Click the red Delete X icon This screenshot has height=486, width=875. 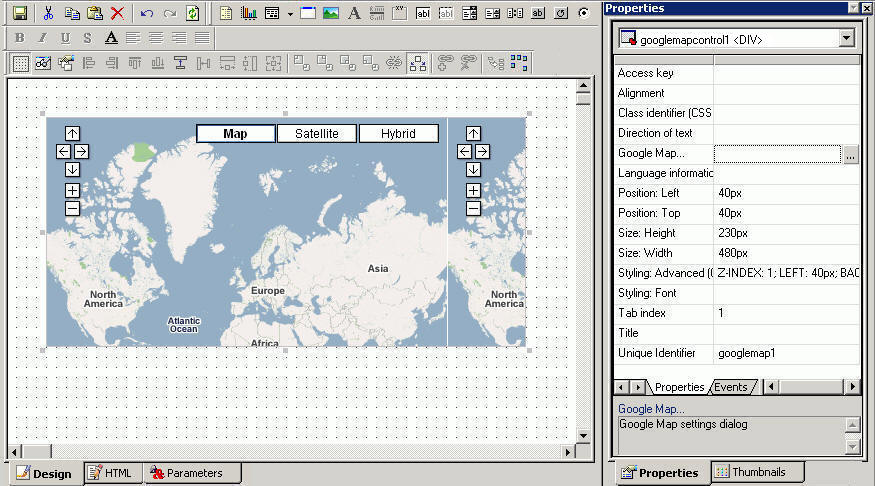117,13
